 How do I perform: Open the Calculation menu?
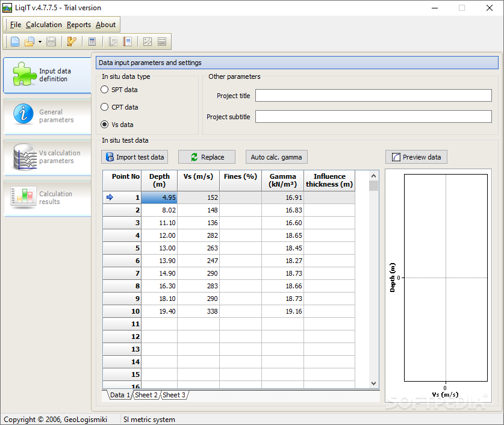point(44,25)
